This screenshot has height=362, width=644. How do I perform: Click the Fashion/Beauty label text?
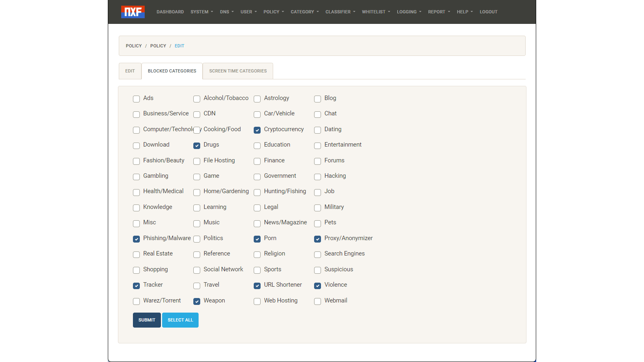[x=164, y=160]
